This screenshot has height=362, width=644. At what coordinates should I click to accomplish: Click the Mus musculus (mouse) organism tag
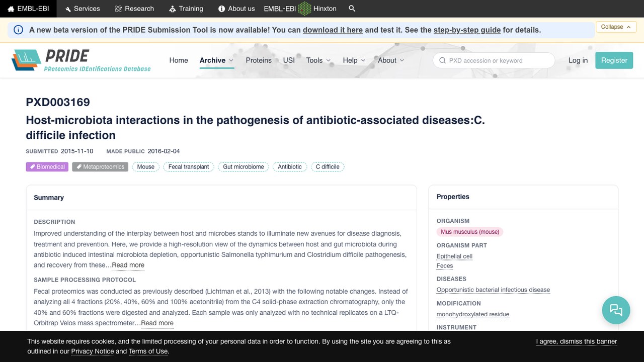(x=470, y=232)
